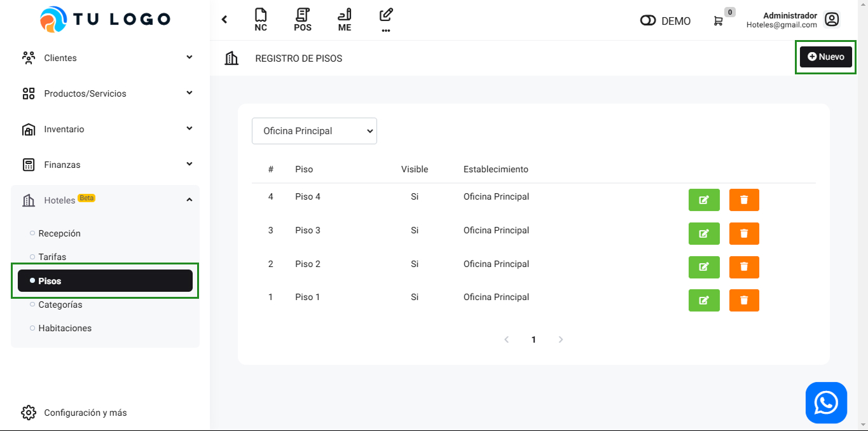Edit the Piso 1 row

click(x=704, y=300)
